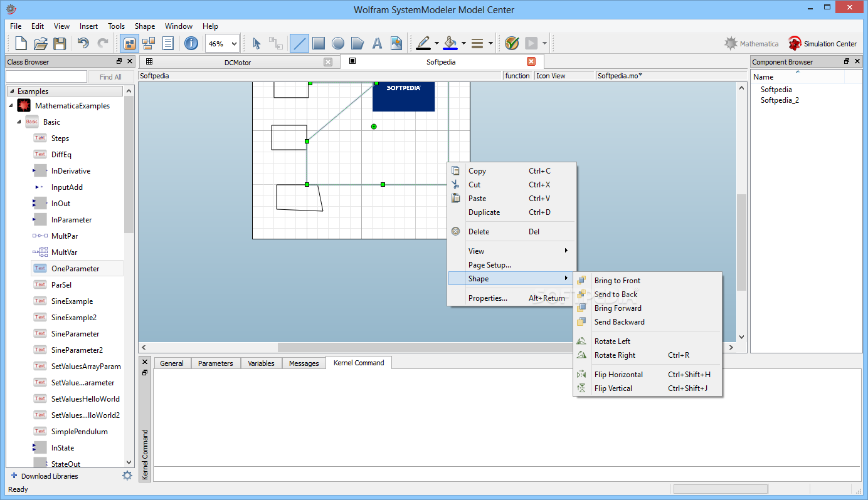Image resolution: width=868 pixels, height=500 pixels.
Task: Switch to the Parameters tab
Action: [215, 363]
